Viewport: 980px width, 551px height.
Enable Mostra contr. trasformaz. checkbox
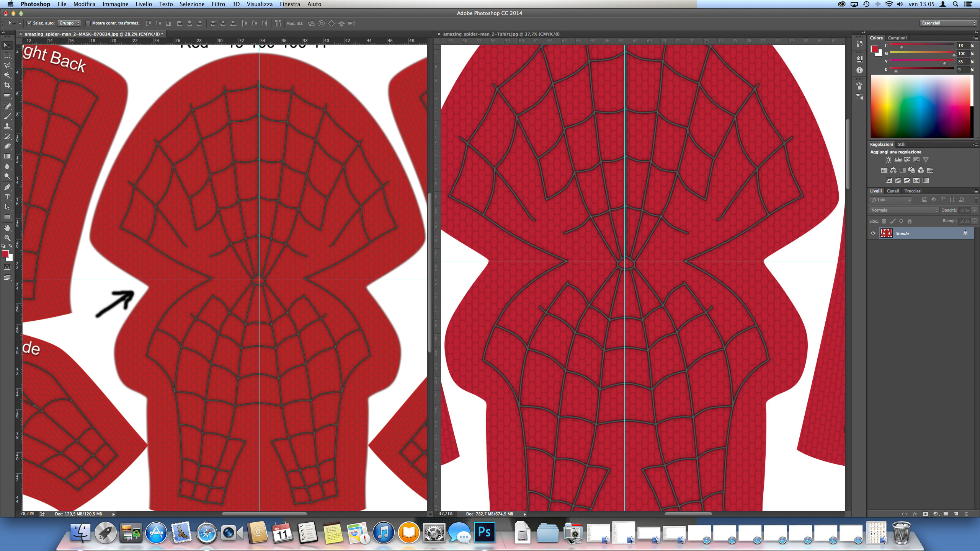pyautogui.click(x=88, y=23)
